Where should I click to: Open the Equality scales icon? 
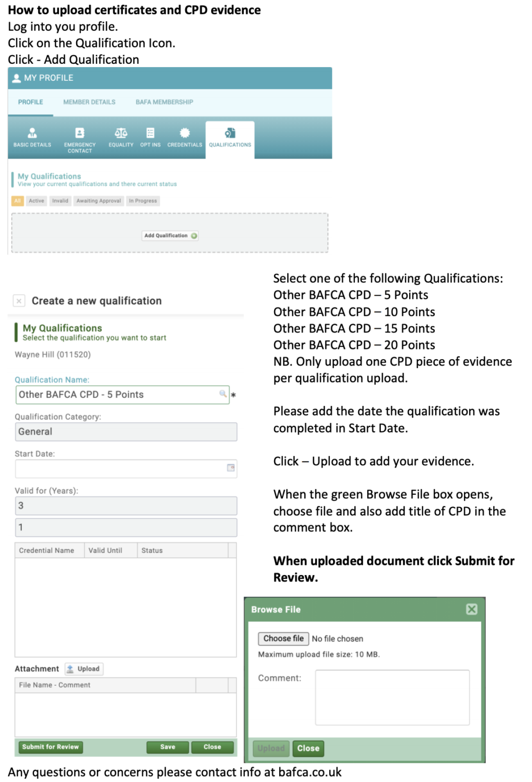point(121,134)
